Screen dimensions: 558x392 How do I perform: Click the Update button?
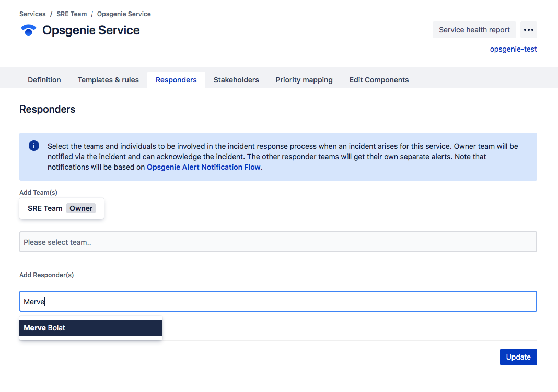tap(518, 357)
